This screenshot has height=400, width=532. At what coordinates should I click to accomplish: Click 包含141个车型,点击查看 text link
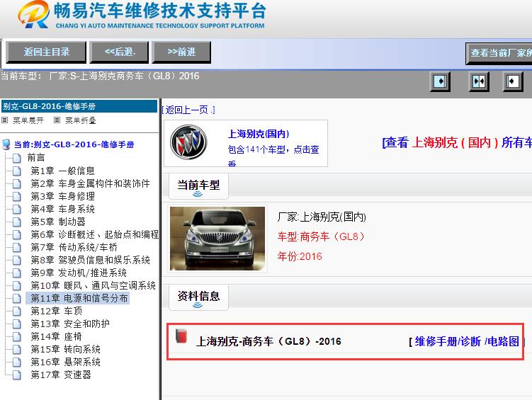(x=273, y=155)
